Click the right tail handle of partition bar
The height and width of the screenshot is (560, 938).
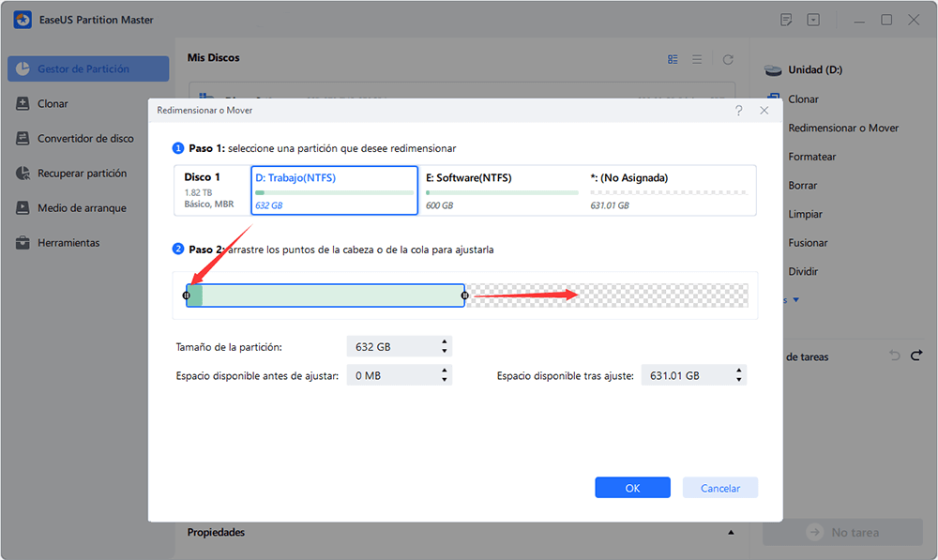pyautogui.click(x=465, y=295)
